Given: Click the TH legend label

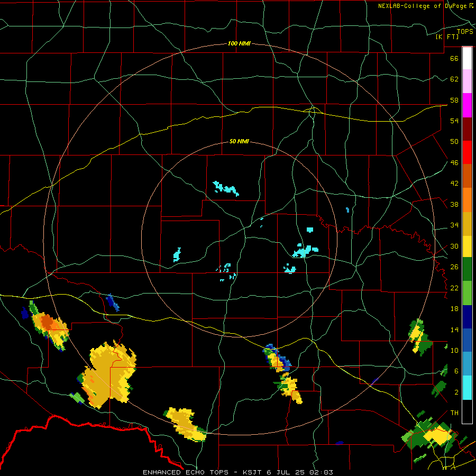Looking at the screenshot, I should click(454, 413).
